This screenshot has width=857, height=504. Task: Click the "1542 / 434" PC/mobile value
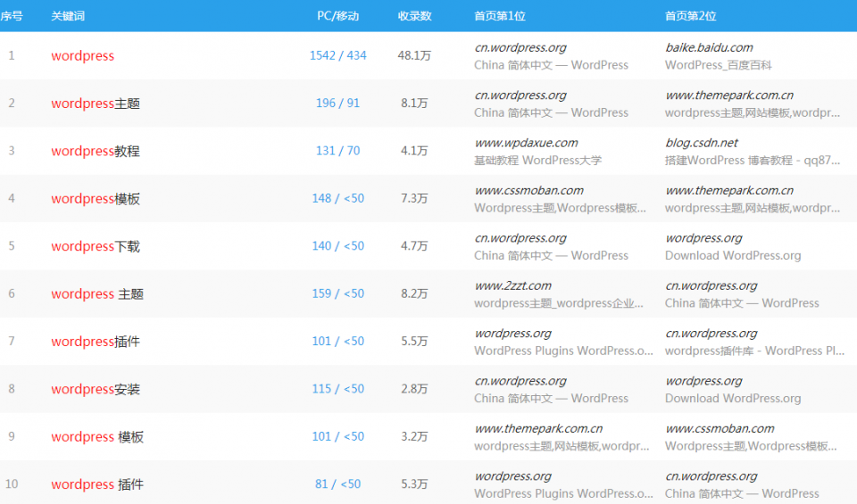(337, 55)
